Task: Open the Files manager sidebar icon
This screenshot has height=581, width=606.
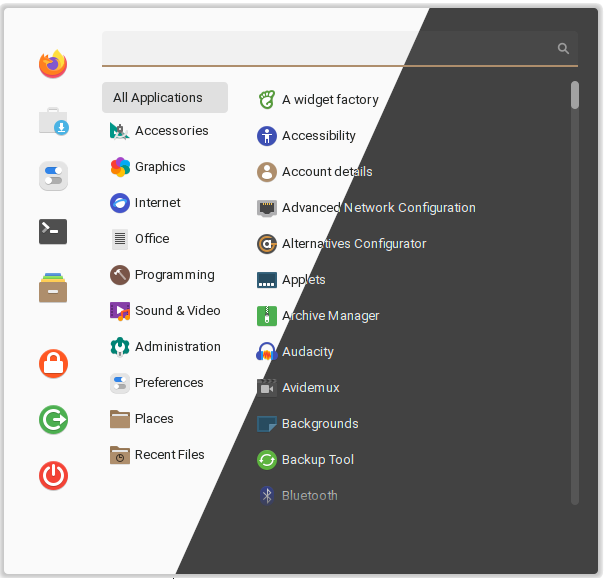Action: 53,288
